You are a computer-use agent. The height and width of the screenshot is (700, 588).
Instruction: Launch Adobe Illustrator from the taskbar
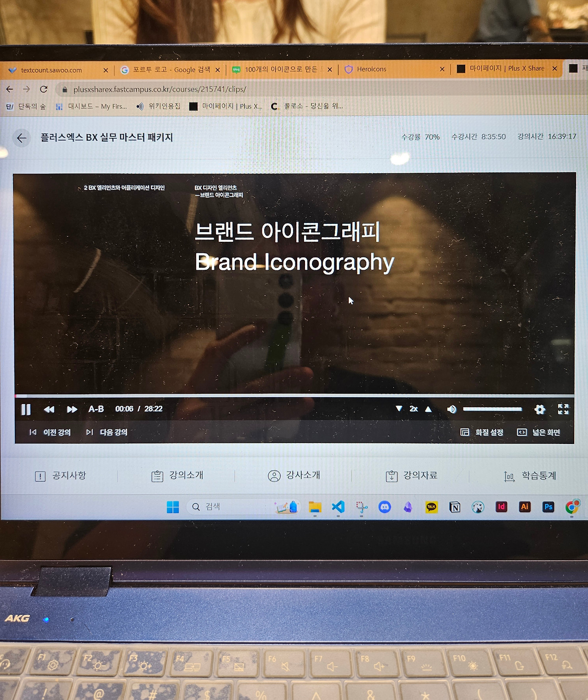[525, 507]
